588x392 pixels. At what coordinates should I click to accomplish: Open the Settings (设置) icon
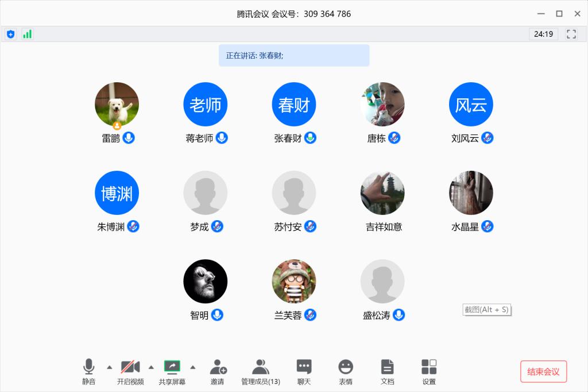429,371
